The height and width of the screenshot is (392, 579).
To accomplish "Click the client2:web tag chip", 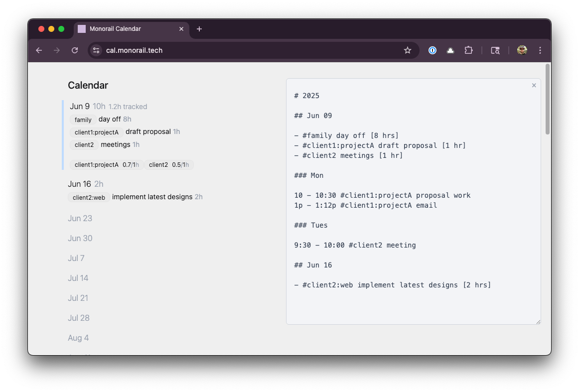I will click(89, 197).
